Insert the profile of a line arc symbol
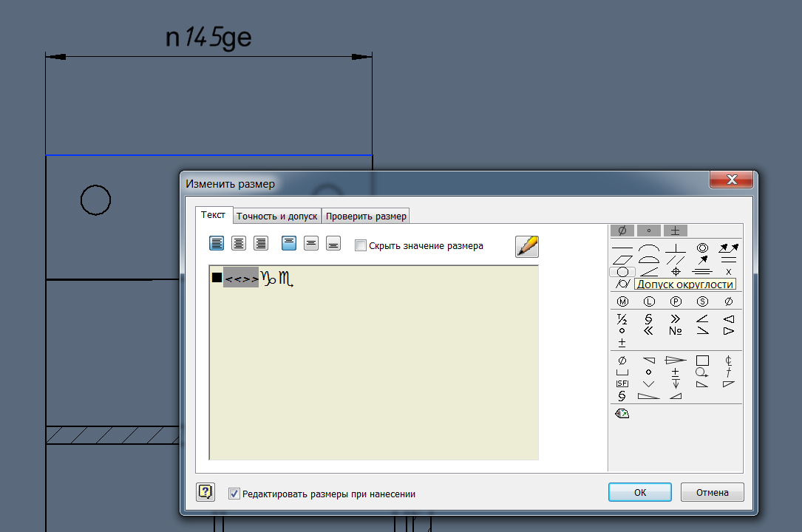 click(648, 248)
